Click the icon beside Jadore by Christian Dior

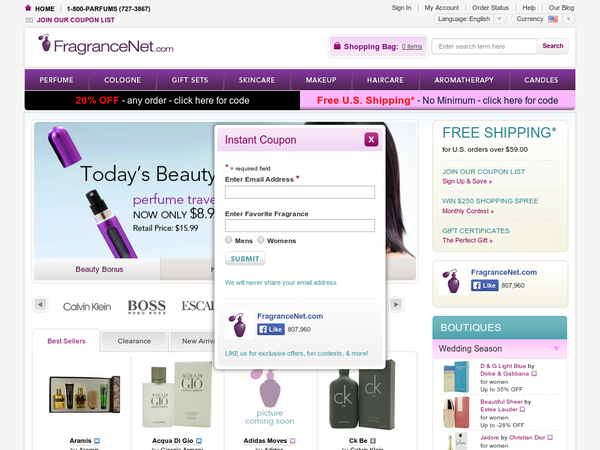pyautogui.click(x=550, y=437)
